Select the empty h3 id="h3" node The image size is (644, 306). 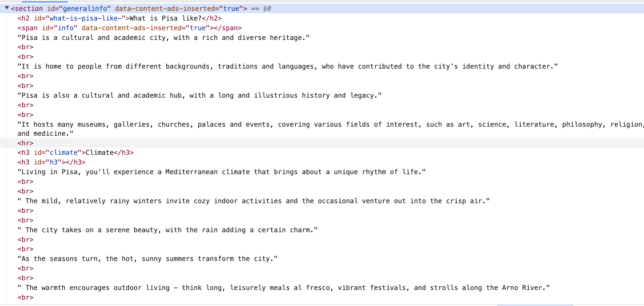coord(51,162)
